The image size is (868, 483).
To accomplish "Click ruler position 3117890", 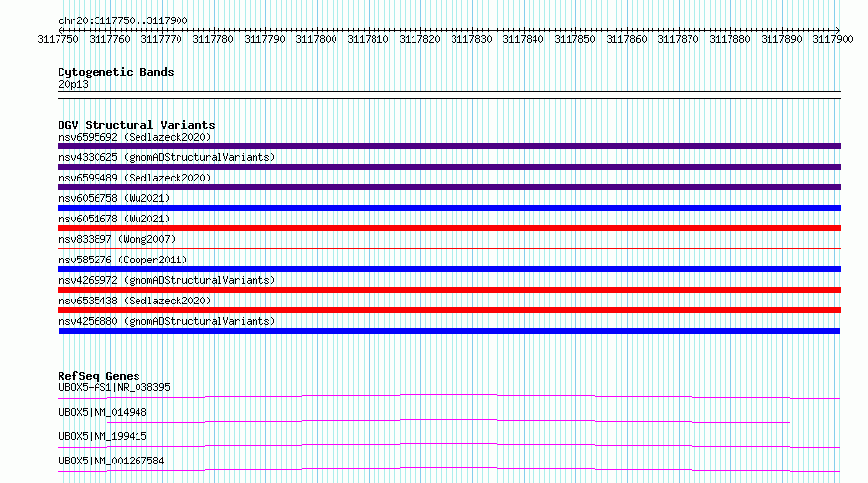I will click(781, 39).
